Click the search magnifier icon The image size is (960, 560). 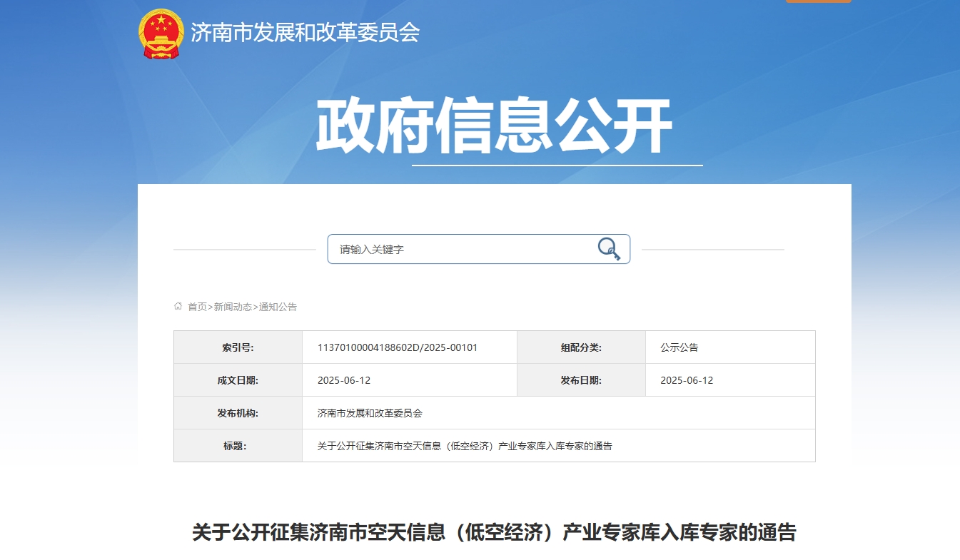click(x=608, y=249)
